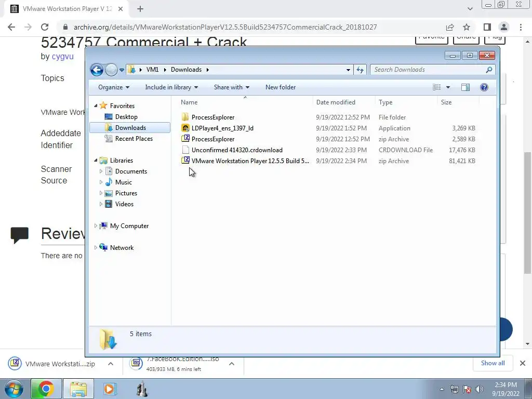Open options arrow for VMware zip download
The height and width of the screenshot is (399, 532).
coord(111,364)
